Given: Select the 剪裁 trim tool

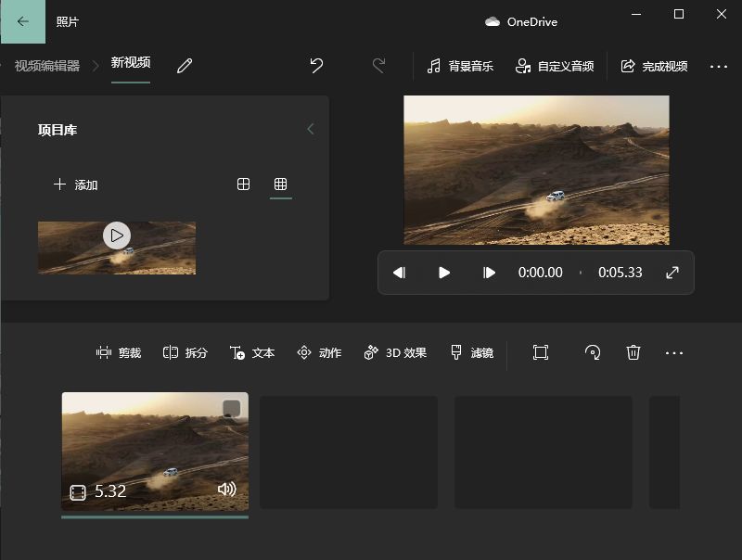Looking at the screenshot, I should click(x=119, y=352).
